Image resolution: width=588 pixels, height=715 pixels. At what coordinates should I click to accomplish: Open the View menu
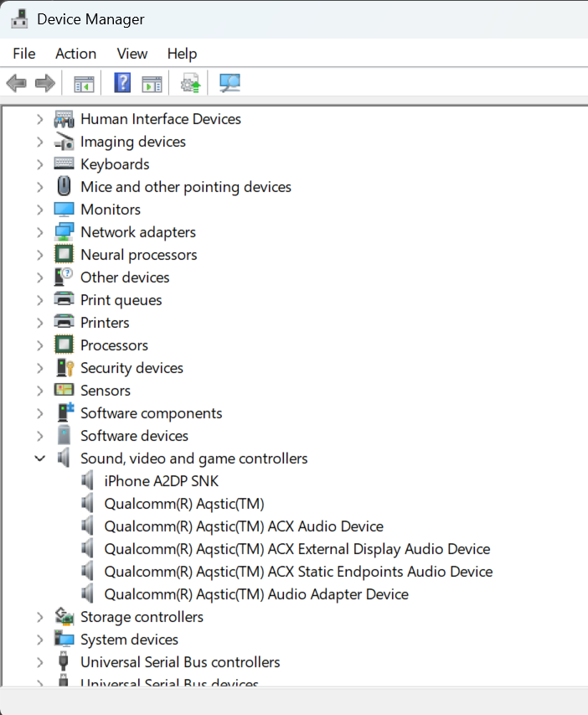(x=132, y=53)
